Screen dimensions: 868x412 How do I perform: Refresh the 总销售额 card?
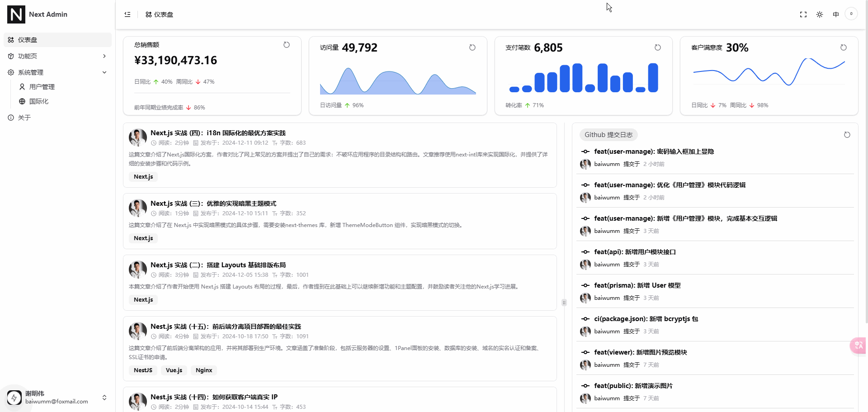click(287, 45)
